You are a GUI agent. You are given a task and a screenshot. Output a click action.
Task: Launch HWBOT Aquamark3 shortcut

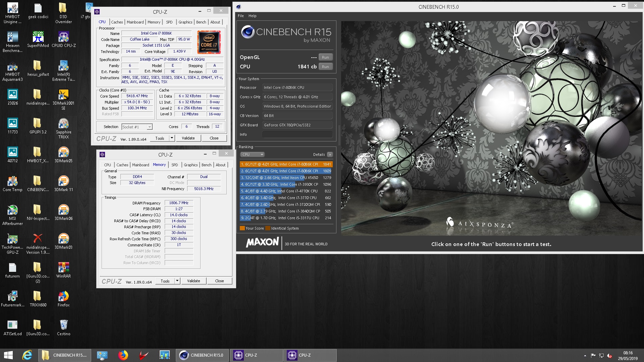click(x=12, y=71)
